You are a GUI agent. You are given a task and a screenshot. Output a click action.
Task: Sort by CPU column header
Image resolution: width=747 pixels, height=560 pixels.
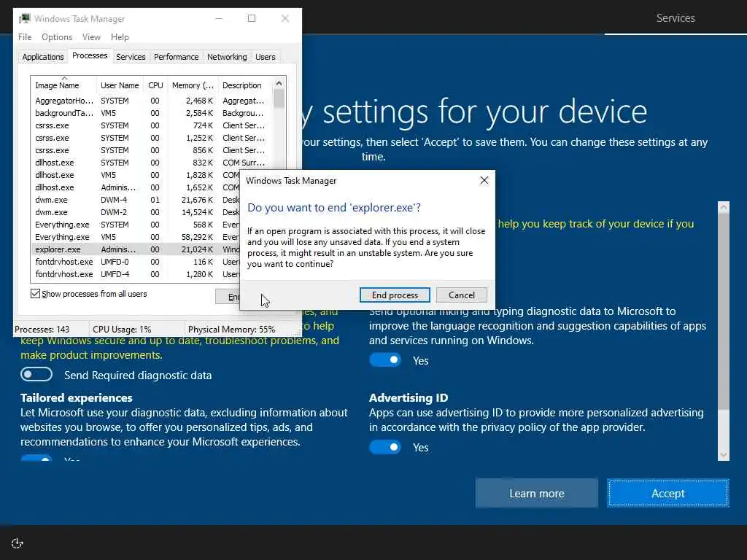155,85
